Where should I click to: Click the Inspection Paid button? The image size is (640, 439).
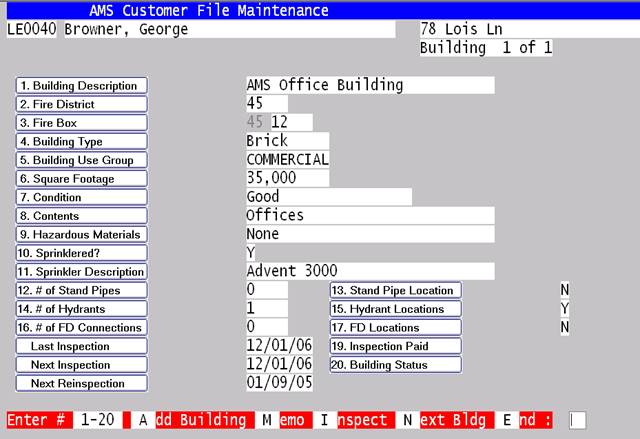[394, 346]
